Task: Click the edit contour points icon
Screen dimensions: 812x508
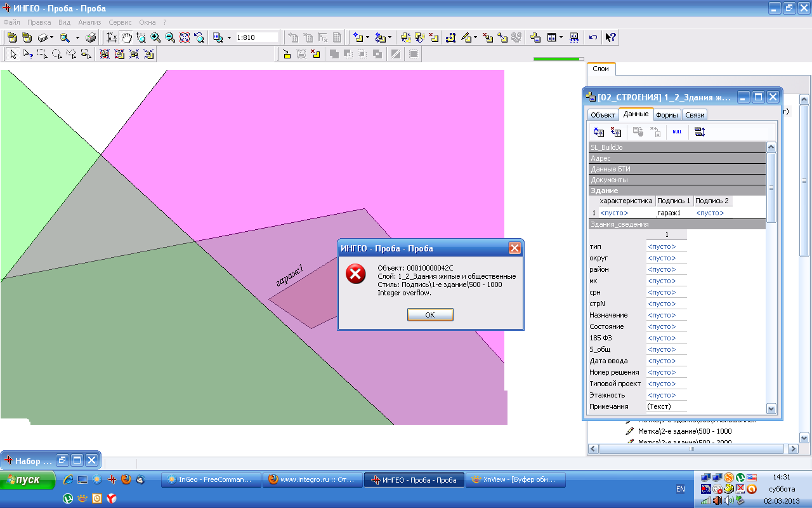Action: pos(450,37)
